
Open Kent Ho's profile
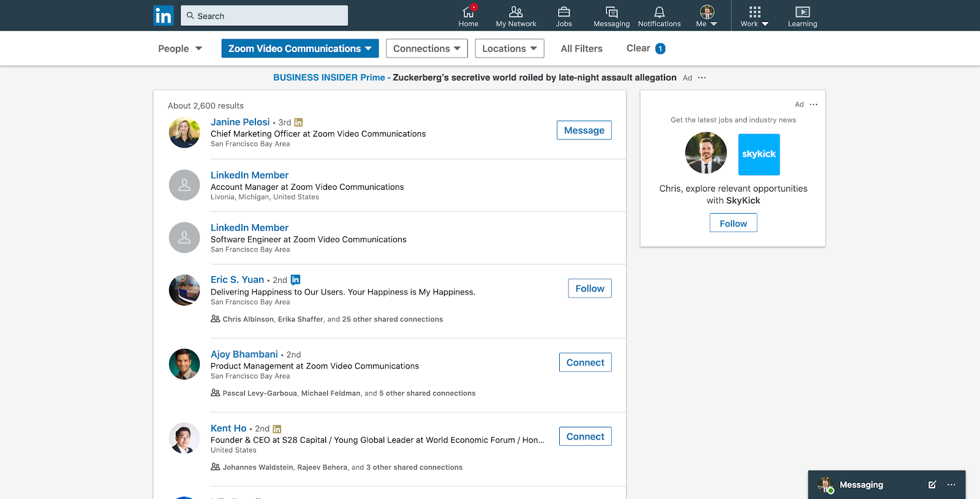(228, 428)
